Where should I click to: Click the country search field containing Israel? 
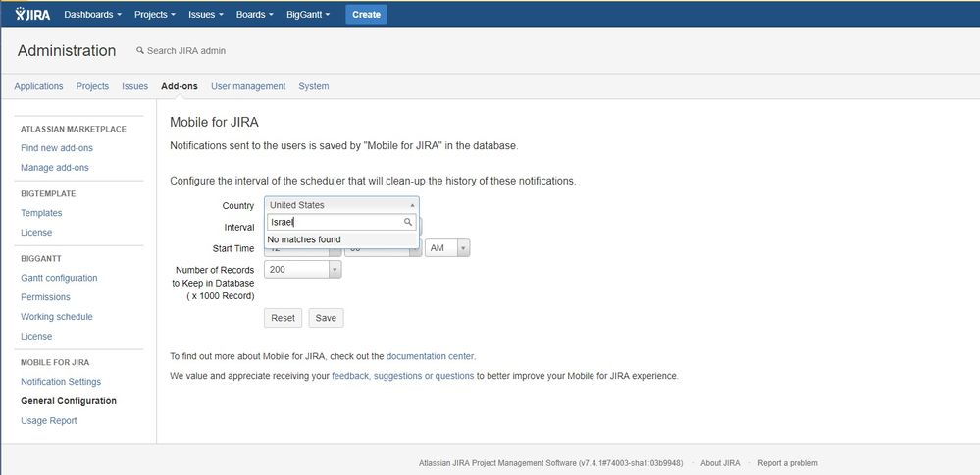point(341,222)
